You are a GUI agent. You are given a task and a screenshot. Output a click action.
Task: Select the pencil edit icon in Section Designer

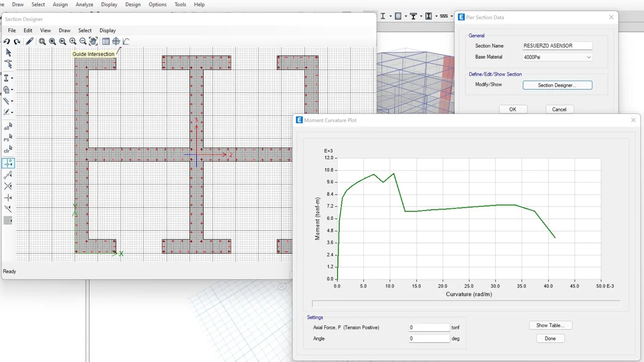30,41
